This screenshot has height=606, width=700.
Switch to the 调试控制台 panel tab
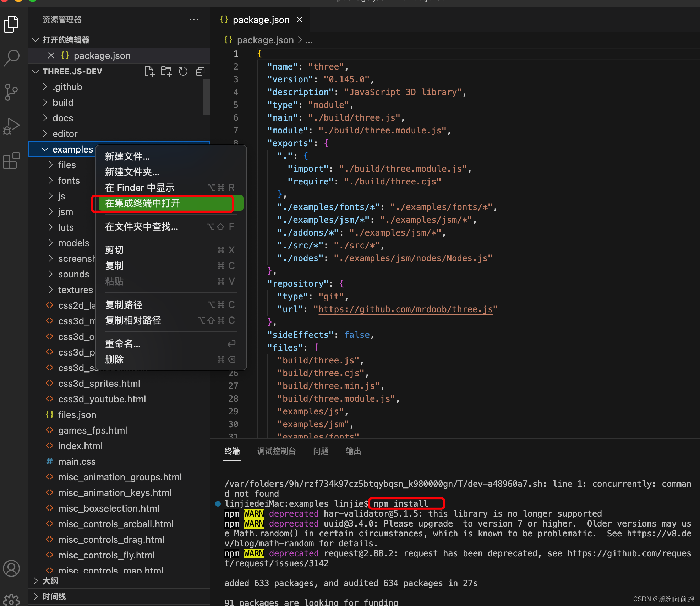click(x=276, y=451)
